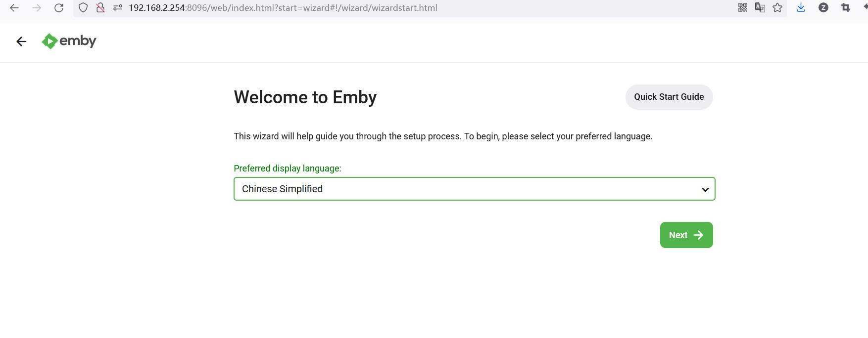This screenshot has width=868, height=338.
Task: Bookmark this page with the star icon
Action: click(777, 7)
